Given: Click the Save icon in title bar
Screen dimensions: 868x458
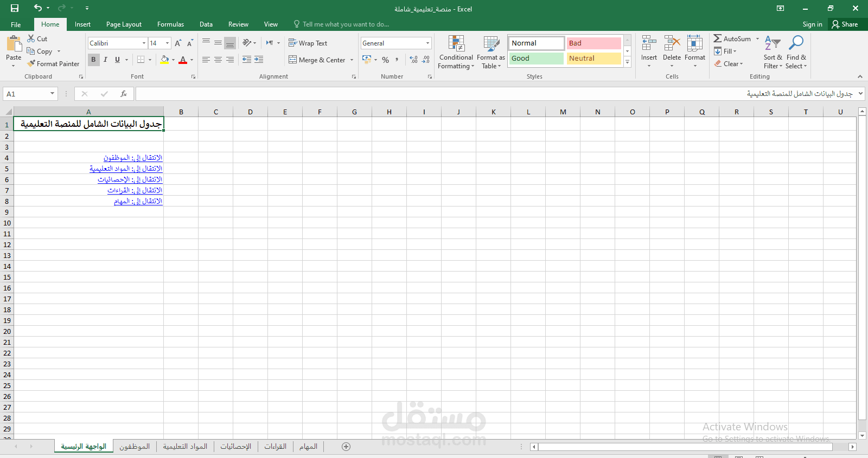Looking at the screenshot, I should click(15, 8).
